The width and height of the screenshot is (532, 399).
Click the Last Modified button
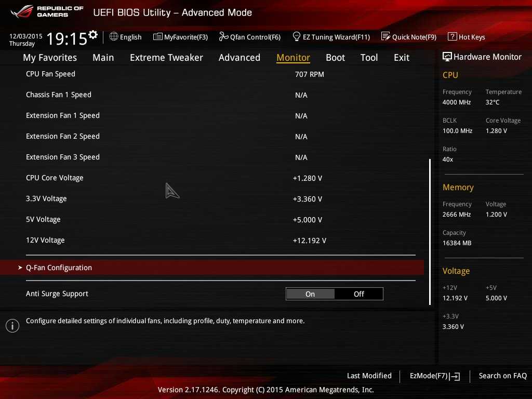(369, 376)
